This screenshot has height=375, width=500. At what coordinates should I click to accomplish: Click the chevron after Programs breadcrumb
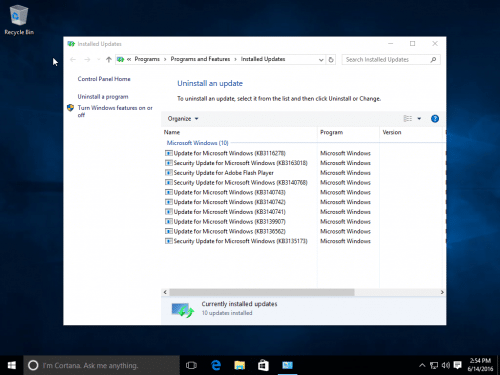pyautogui.click(x=165, y=59)
